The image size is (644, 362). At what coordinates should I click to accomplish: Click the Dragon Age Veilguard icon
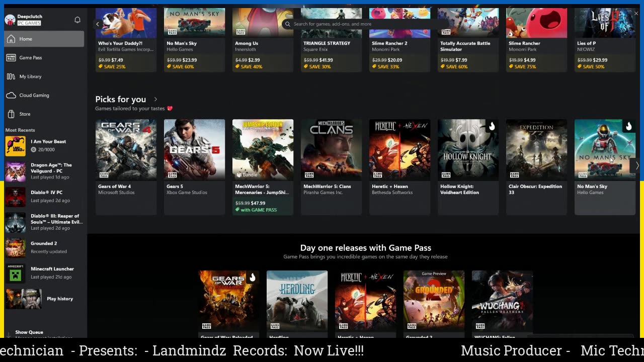click(16, 171)
